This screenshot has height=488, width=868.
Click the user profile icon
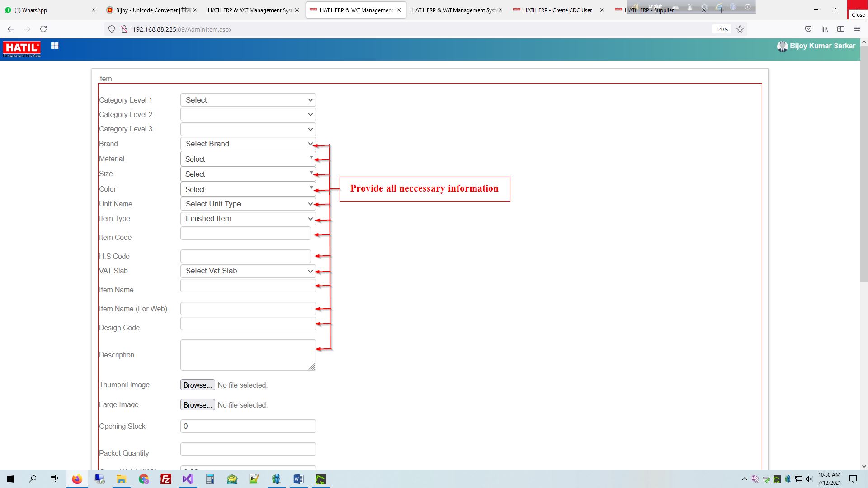click(783, 46)
